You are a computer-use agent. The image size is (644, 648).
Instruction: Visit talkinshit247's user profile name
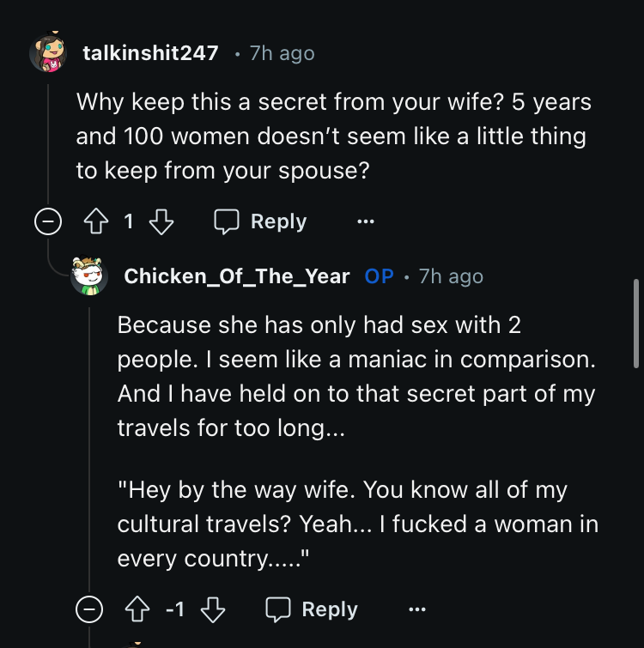[150, 53]
